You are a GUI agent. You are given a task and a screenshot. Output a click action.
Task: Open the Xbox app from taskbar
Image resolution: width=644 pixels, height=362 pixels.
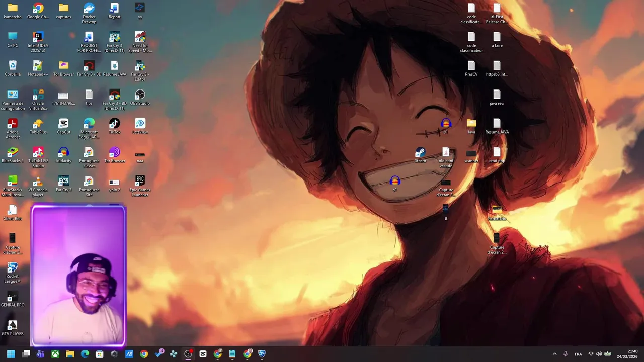click(55, 354)
